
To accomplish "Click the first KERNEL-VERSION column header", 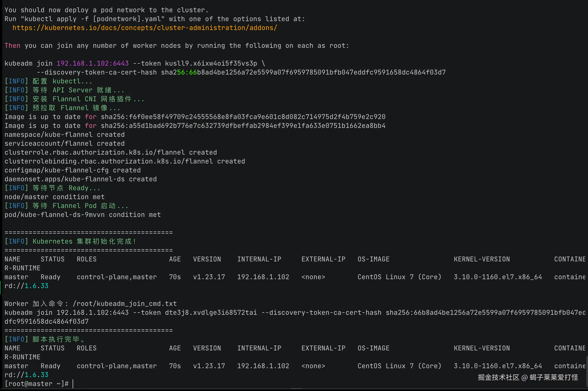I will pos(482,259).
